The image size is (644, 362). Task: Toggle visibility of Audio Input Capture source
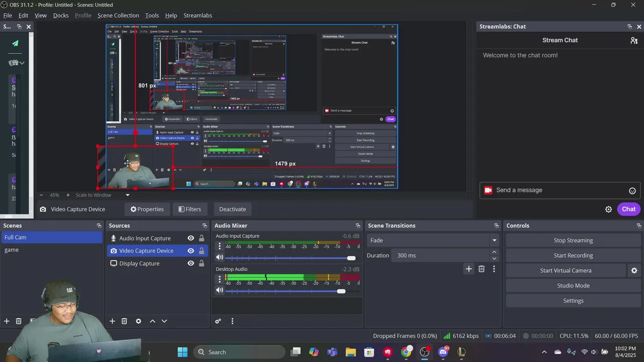click(191, 238)
